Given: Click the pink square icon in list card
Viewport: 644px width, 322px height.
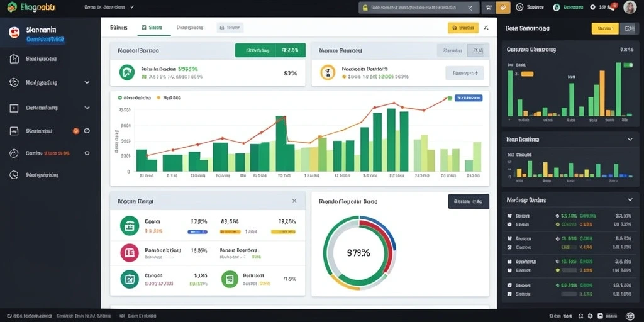Looking at the screenshot, I should (130, 253).
